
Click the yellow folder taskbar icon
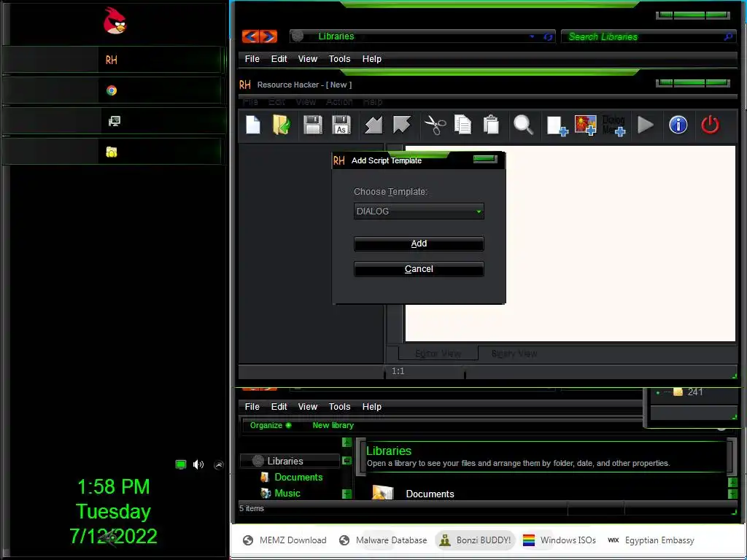(112, 152)
